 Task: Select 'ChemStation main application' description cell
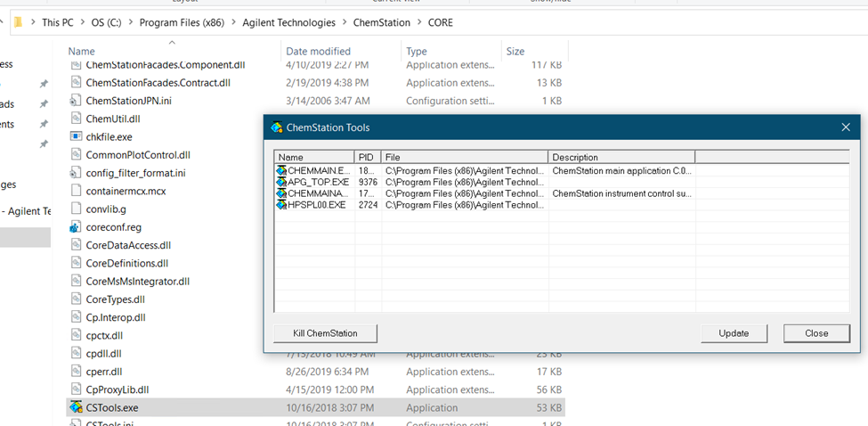click(x=621, y=171)
